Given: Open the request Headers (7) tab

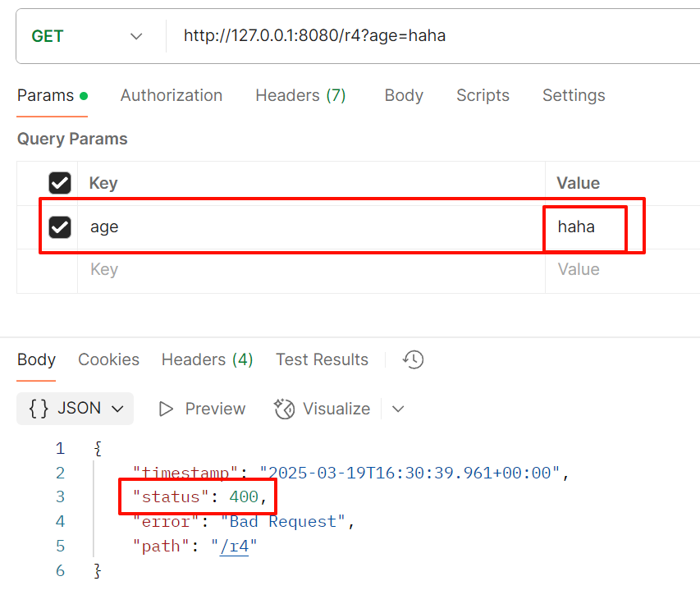Looking at the screenshot, I should coord(300,95).
